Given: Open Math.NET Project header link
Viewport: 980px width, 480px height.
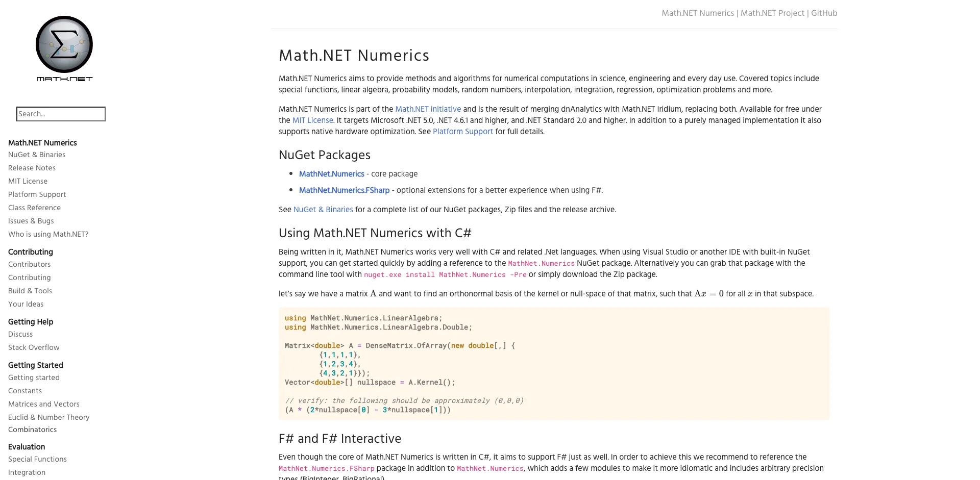Looking at the screenshot, I should point(772,13).
